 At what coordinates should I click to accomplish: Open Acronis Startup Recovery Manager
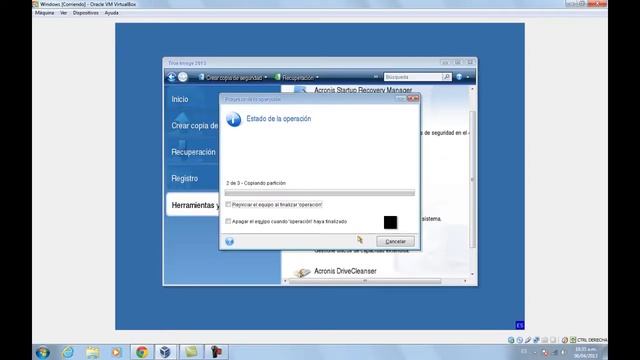[x=363, y=90]
